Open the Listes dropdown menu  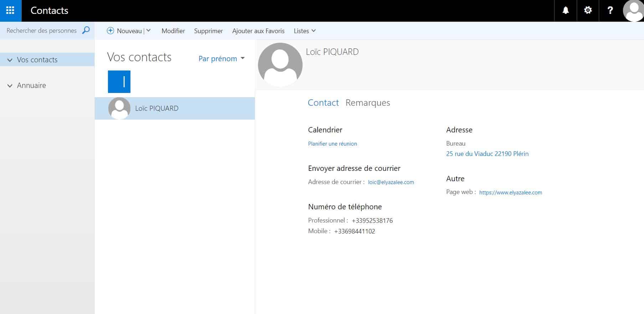304,31
